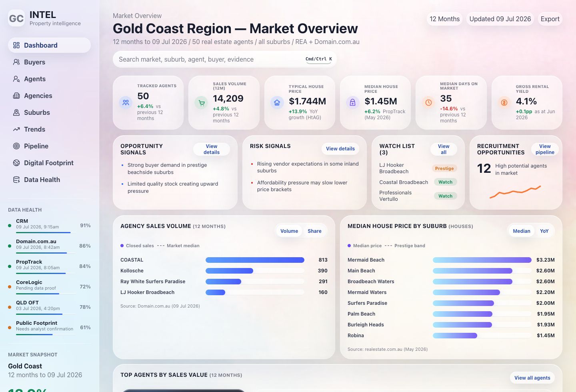Open the Buyers page from sidebar
This screenshot has height=392, width=576.
[x=49, y=62]
